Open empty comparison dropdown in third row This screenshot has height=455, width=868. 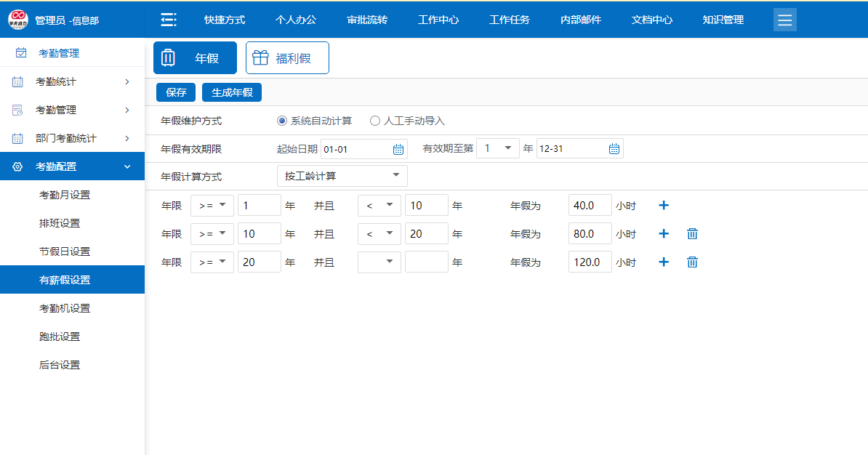379,262
